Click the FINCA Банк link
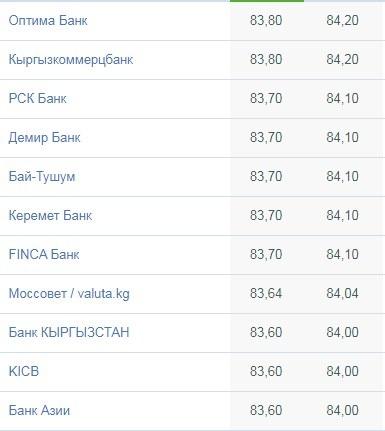The width and height of the screenshot is (385, 431). 44,255
